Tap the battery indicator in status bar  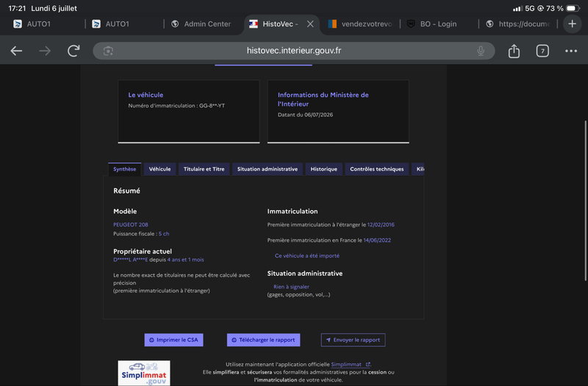point(573,8)
